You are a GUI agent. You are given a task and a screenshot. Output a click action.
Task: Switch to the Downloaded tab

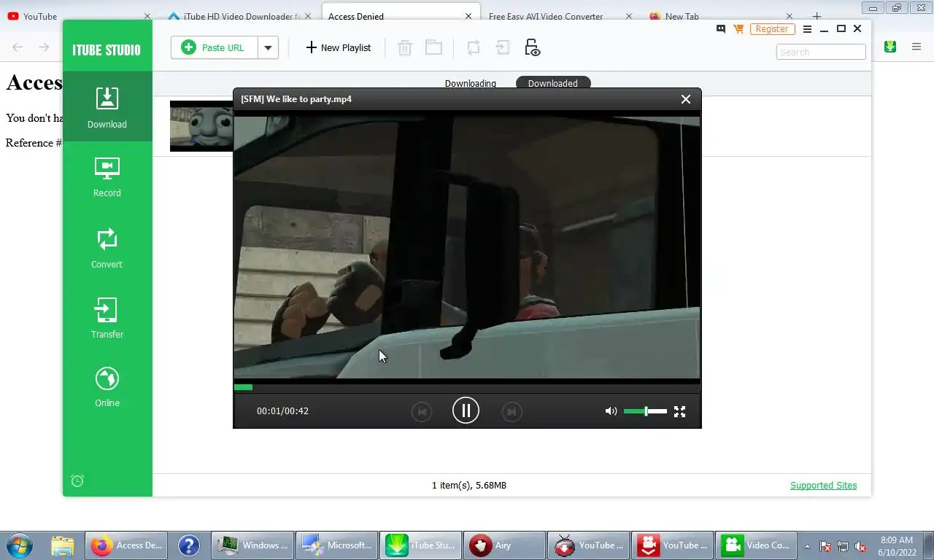coord(553,83)
